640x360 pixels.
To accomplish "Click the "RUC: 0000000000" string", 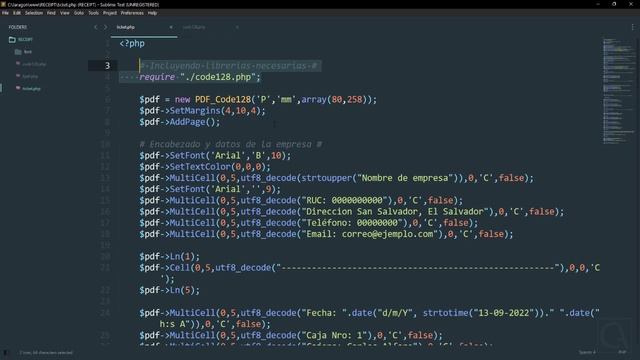I will [x=344, y=200].
